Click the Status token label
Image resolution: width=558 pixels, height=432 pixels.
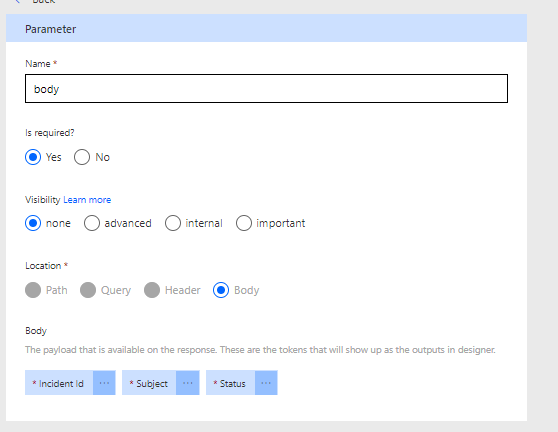(x=231, y=383)
